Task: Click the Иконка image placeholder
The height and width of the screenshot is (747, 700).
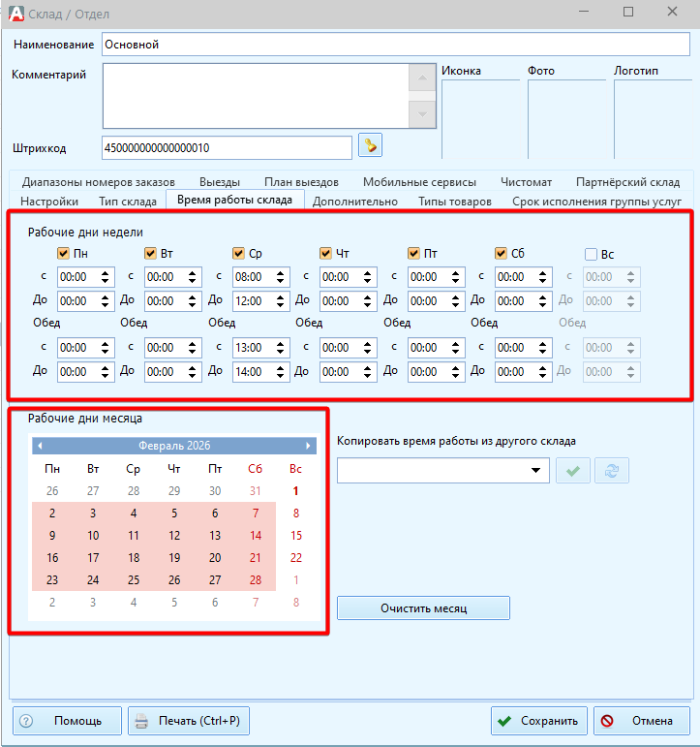Action: click(480, 119)
